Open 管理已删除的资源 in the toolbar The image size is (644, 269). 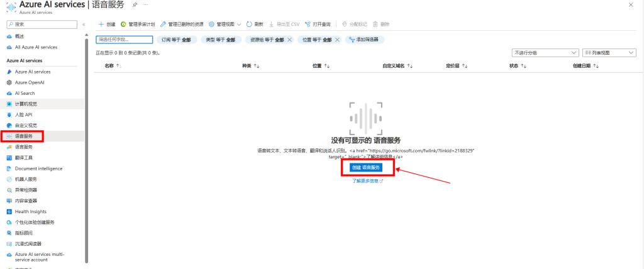coord(182,25)
